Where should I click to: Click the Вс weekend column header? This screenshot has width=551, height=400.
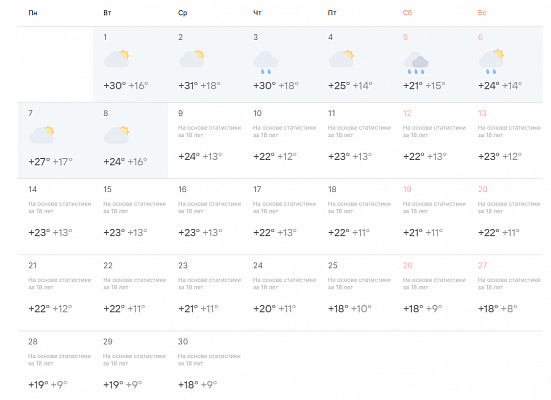coord(482,13)
